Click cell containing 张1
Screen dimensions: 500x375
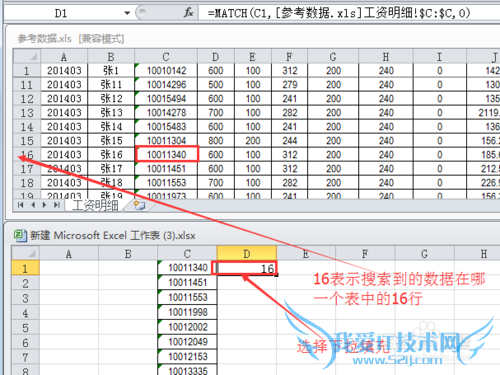tap(111, 71)
